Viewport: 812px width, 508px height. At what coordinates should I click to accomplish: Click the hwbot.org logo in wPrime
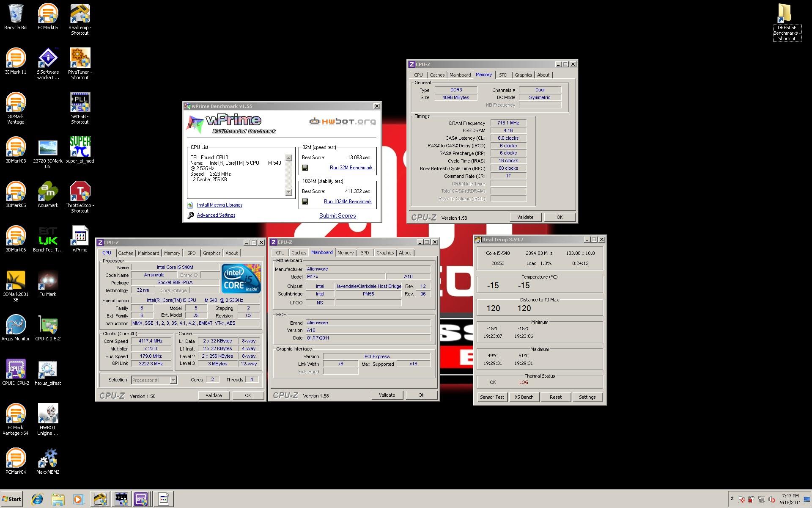342,121
